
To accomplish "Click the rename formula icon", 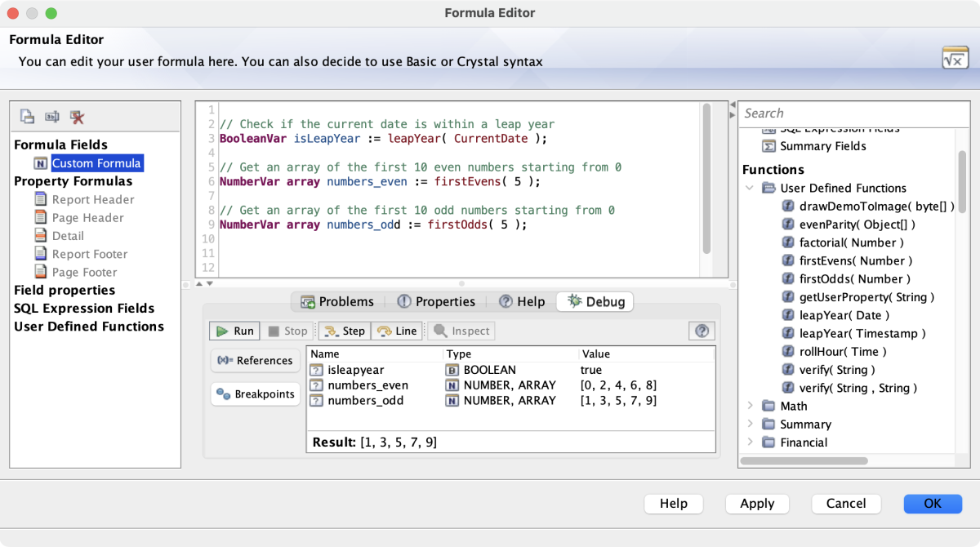I will (51, 116).
